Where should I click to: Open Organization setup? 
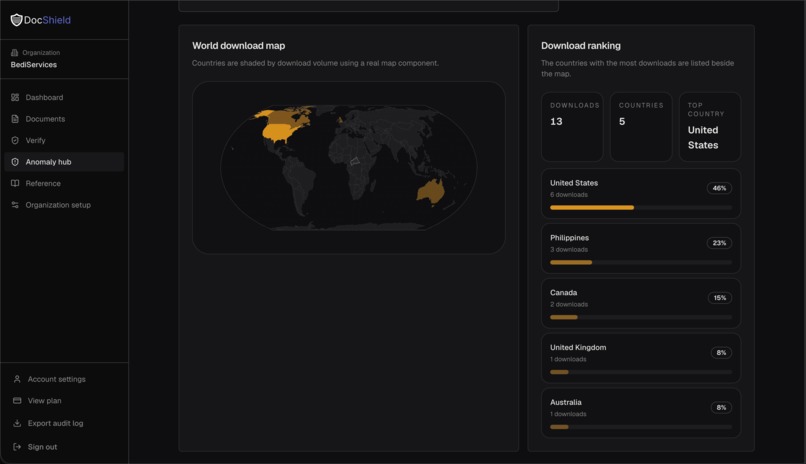[x=64, y=205]
